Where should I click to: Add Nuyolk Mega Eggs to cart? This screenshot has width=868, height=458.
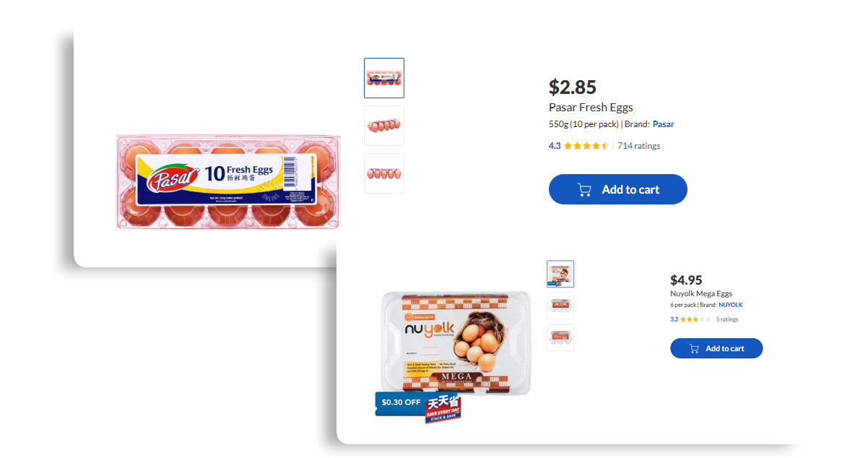point(716,348)
